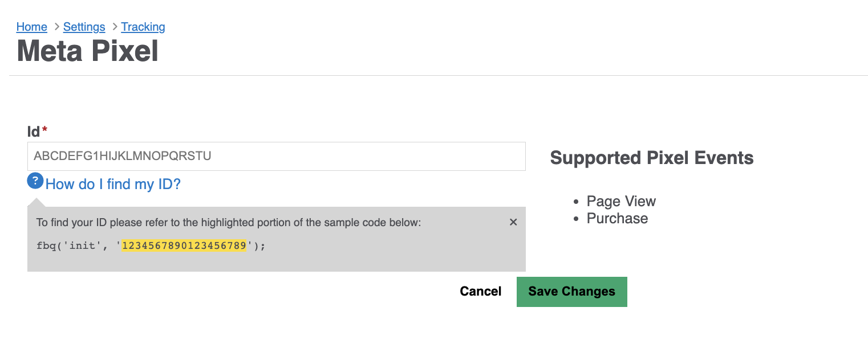Click the Meta Pixel page title
Image resolution: width=868 pixels, height=344 pixels.
point(88,51)
